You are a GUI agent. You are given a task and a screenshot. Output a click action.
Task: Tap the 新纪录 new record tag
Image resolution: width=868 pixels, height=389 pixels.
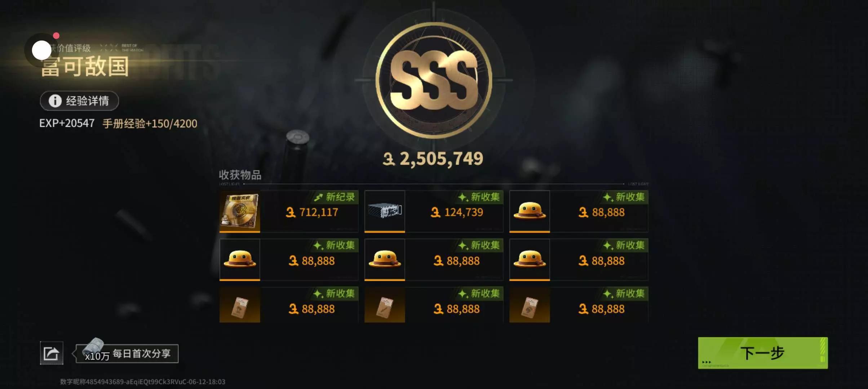point(335,197)
